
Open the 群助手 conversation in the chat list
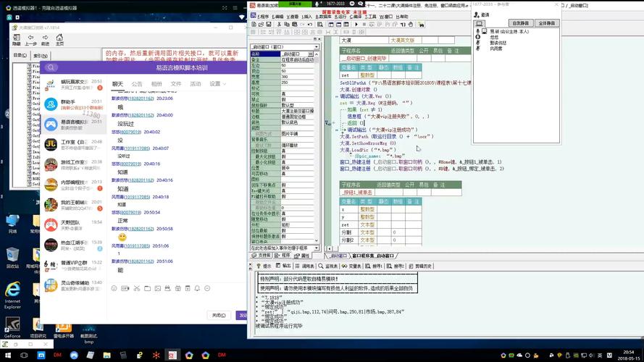pyautogui.click(x=73, y=104)
